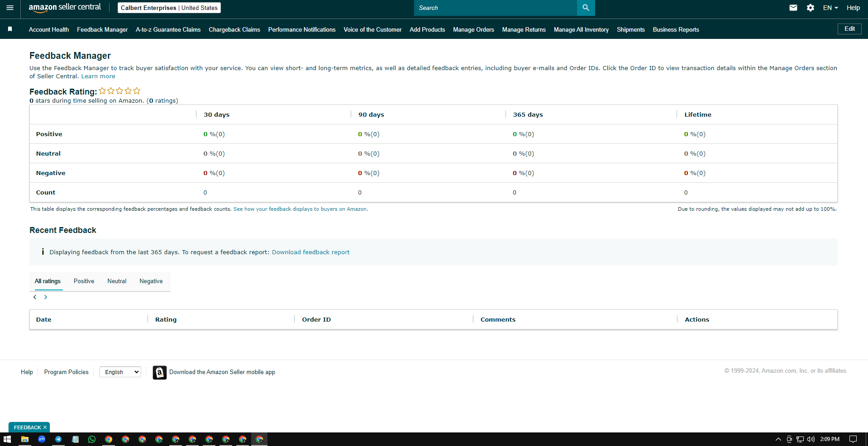
Task: Open WhatsApp from the taskbar
Action: (x=92, y=439)
